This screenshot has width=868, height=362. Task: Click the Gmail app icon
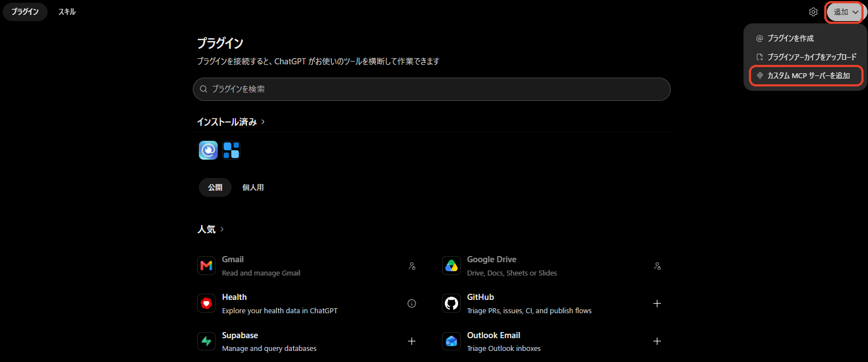(206, 266)
